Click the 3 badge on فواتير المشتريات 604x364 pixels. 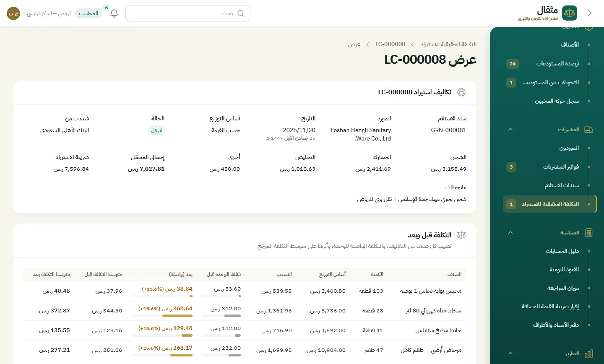pos(511,167)
